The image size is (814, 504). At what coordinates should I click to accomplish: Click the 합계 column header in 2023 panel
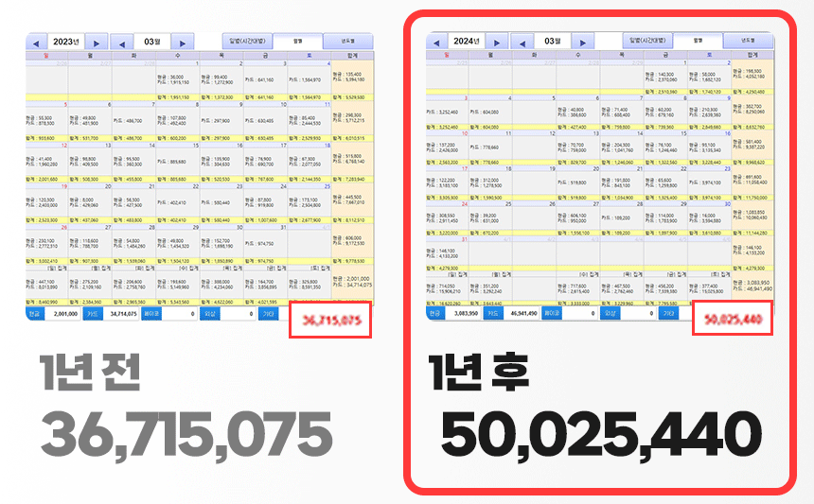point(352,56)
